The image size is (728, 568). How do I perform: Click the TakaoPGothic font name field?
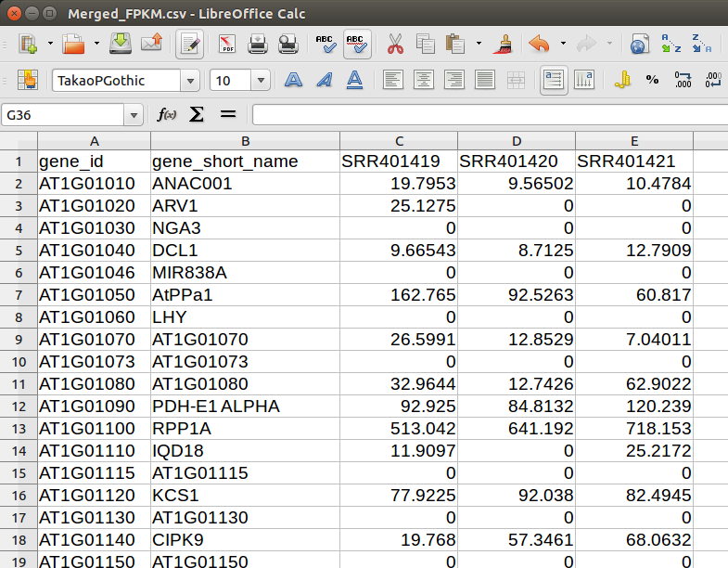pos(117,81)
